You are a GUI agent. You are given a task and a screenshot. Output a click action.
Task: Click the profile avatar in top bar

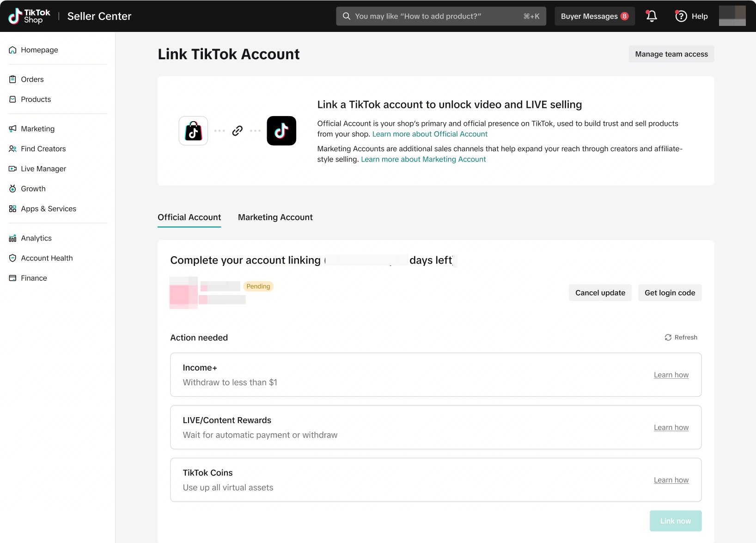(732, 16)
